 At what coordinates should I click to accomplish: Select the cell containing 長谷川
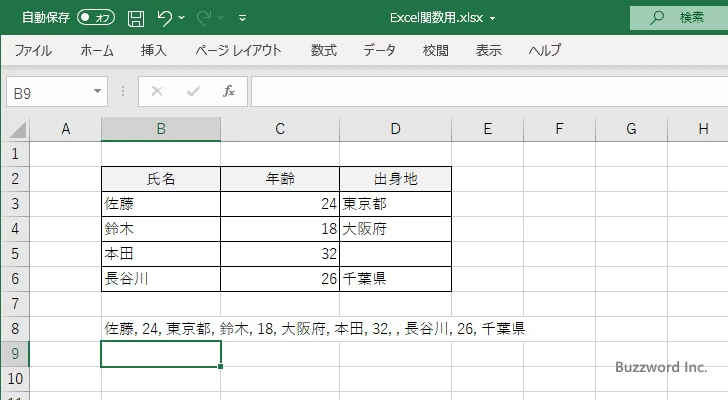[161, 279]
